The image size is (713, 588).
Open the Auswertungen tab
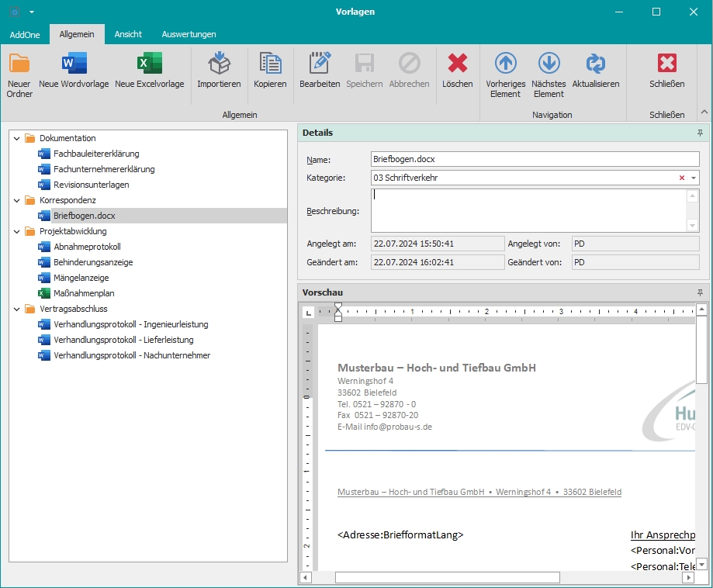(189, 34)
